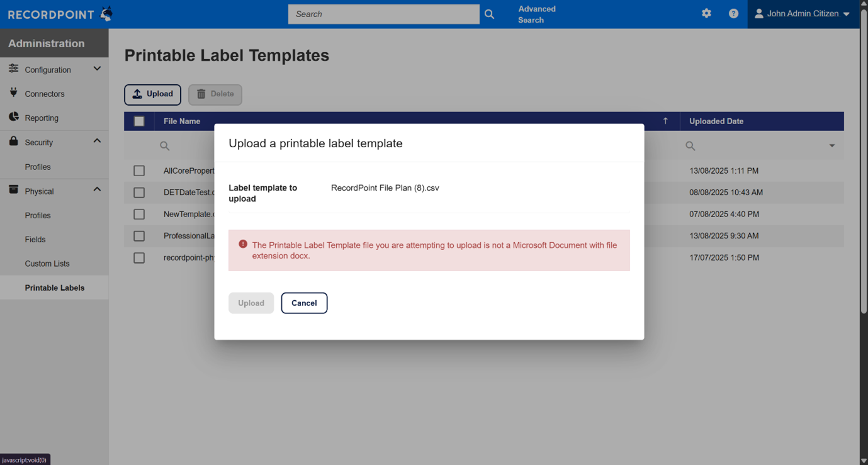Screen dimensions: 868x465
Task: Open the John Admin Citizen user dropdown
Action: 803,14
